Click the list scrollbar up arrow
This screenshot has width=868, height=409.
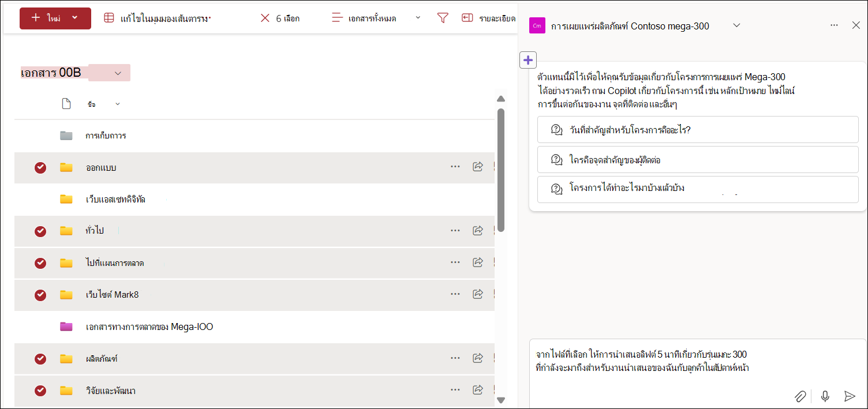tap(501, 99)
